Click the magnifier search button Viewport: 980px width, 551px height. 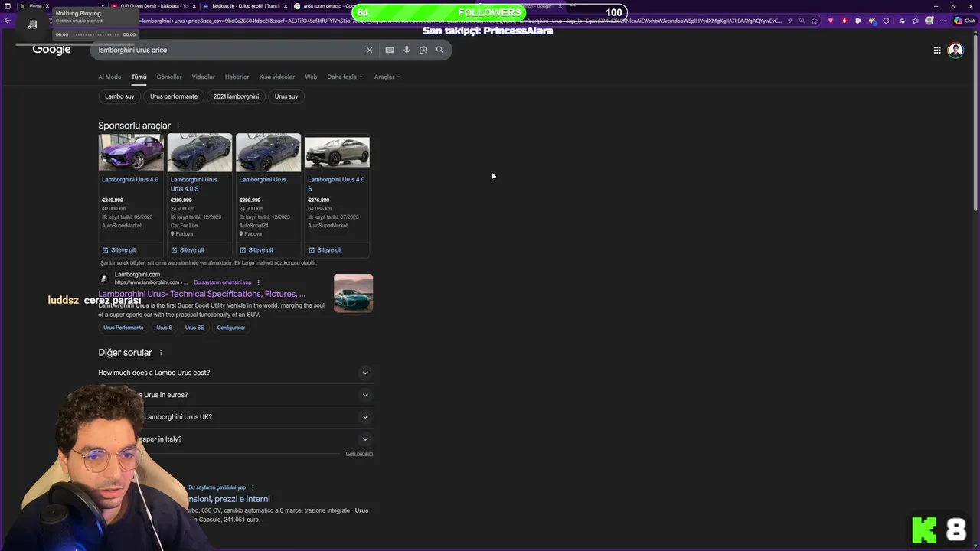(x=440, y=50)
